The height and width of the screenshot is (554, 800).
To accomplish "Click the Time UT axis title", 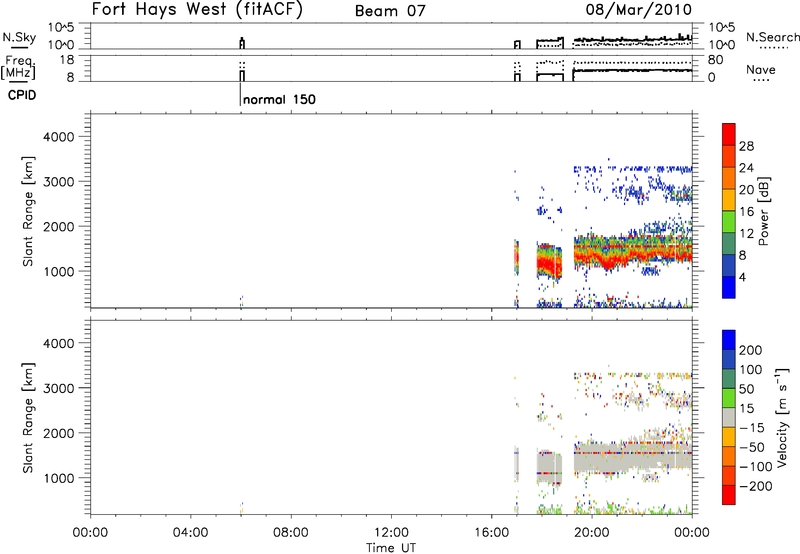I will 391,548.
